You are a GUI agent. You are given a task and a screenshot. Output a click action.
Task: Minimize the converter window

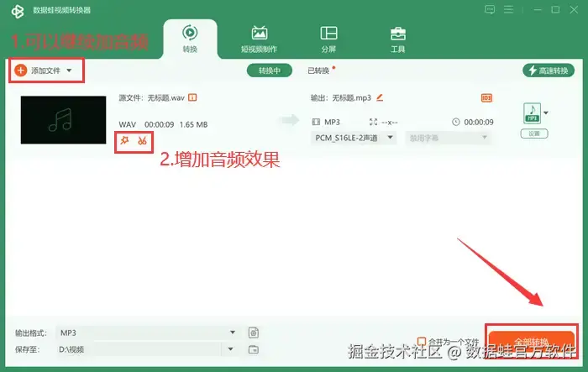point(538,10)
